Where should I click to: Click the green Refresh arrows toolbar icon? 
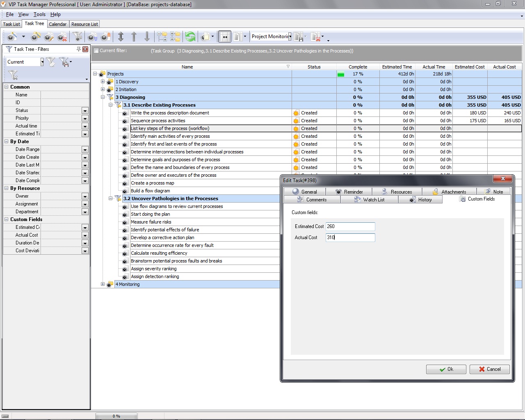pyautogui.click(x=190, y=37)
